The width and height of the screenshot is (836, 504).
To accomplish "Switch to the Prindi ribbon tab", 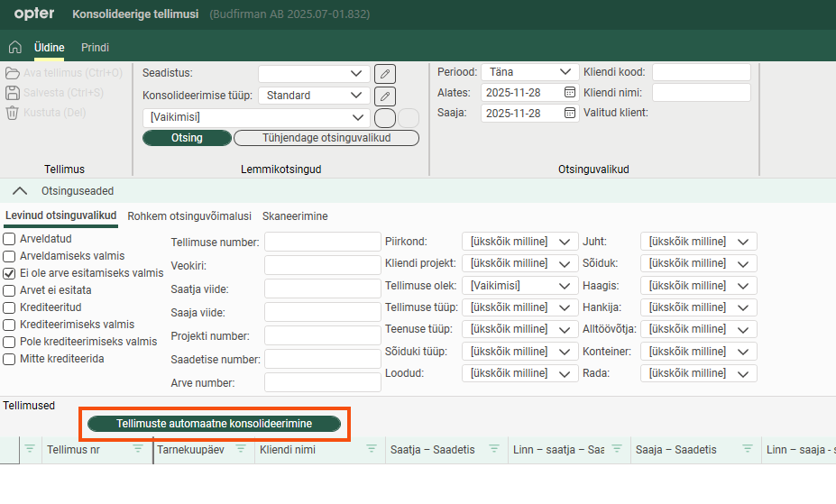I will pos(95,47).
